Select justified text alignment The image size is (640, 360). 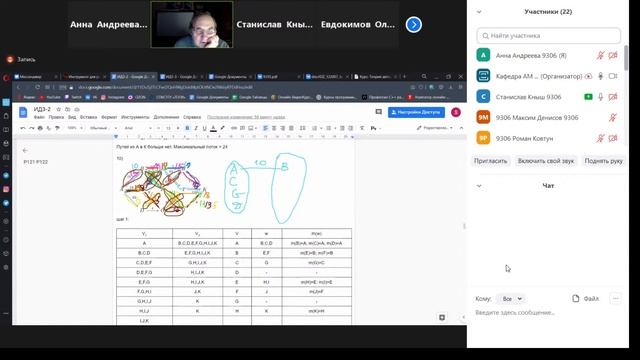coord(291,128)
